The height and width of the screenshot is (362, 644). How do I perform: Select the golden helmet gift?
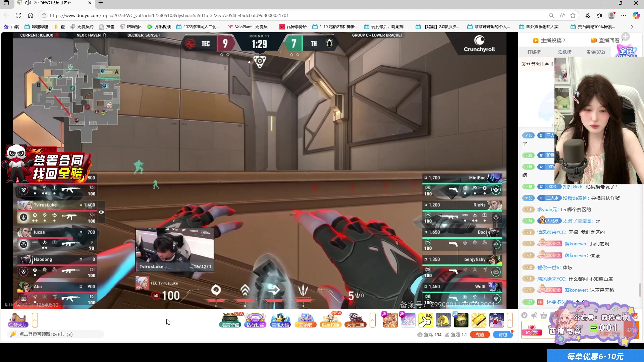(443, 320)
